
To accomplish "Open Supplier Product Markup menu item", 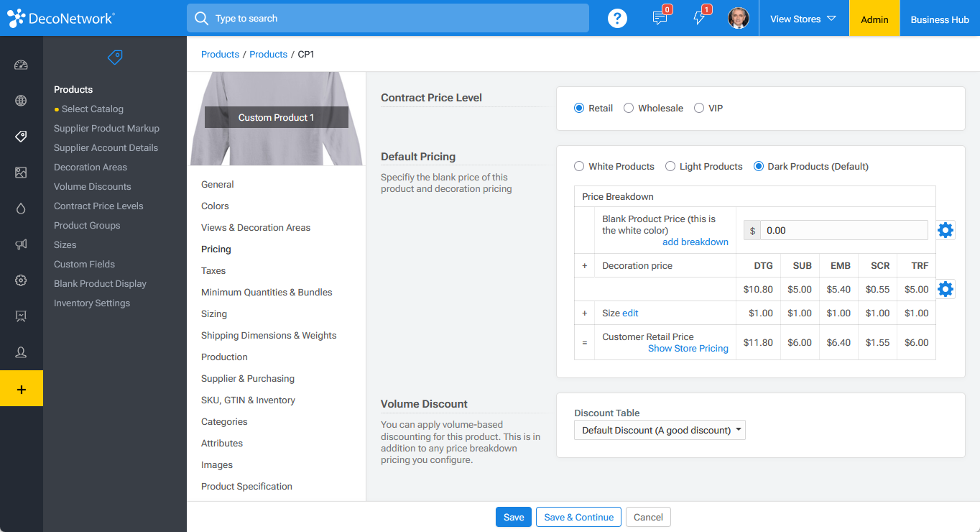I will 106,128.
